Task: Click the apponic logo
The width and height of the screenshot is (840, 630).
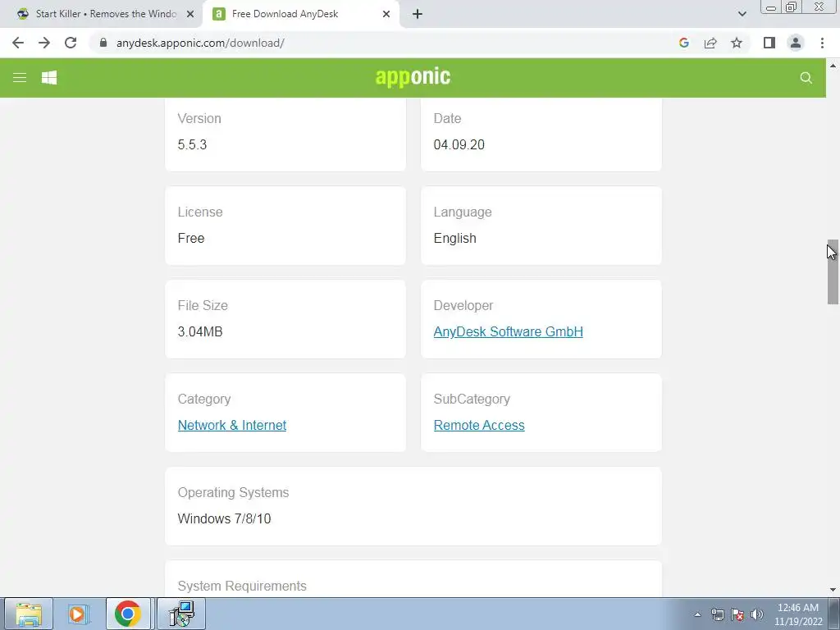Action: pos(413,77)
